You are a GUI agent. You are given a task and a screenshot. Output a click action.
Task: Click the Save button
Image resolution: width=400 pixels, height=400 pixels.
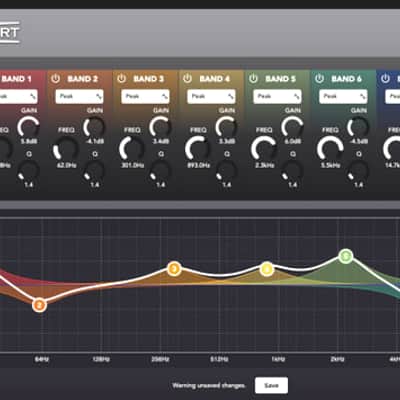pos(271,385)
